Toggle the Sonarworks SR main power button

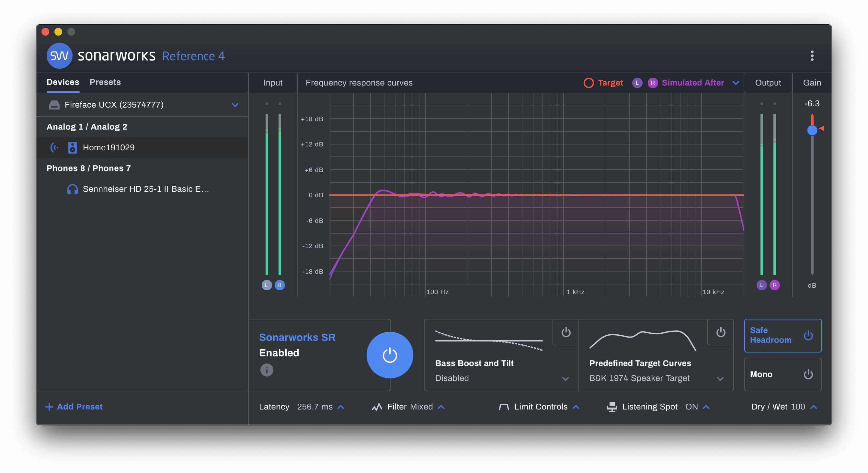pos(390,355)
